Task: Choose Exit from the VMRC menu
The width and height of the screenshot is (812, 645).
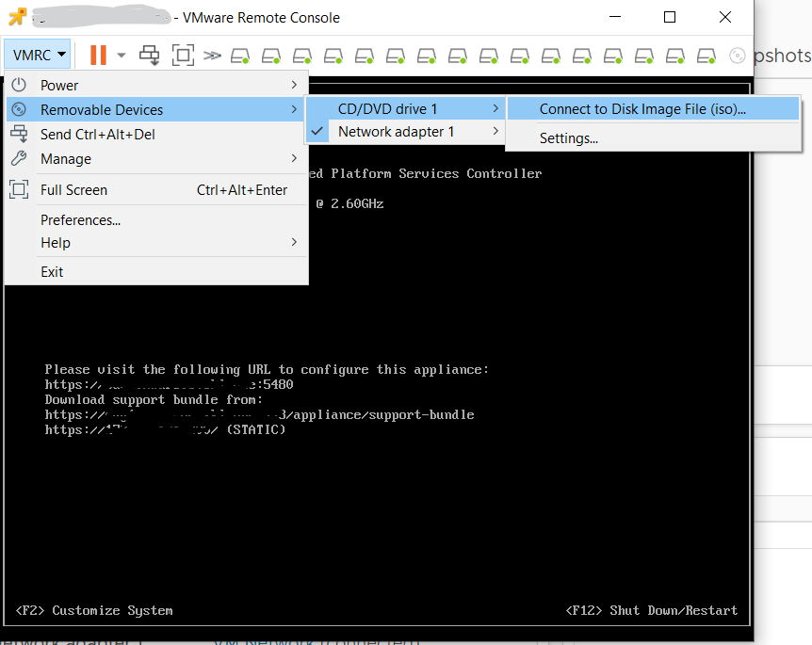Action: pos(157,272)
